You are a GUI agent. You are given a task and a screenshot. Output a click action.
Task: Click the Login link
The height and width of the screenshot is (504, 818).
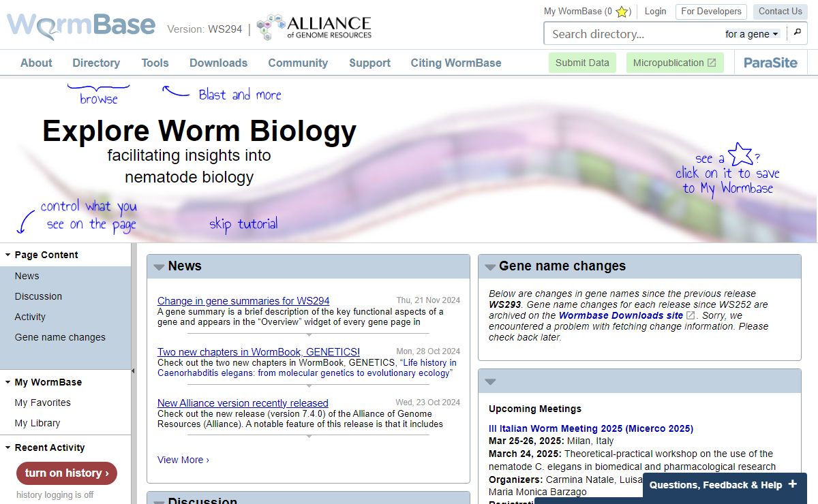655,11
